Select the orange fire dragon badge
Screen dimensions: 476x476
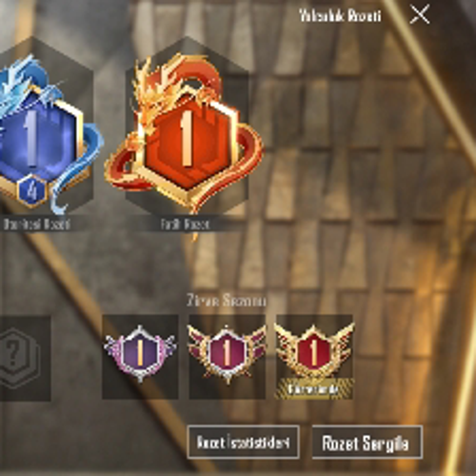(x=184, y=133)
